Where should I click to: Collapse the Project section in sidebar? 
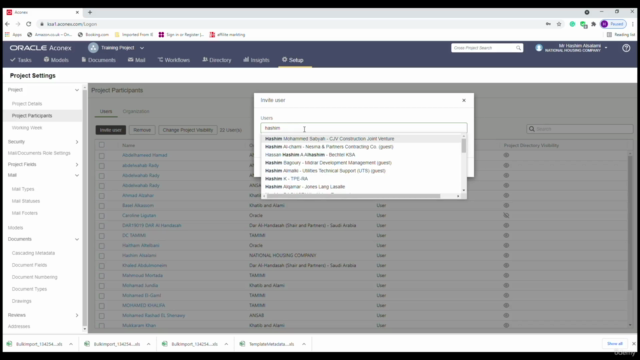click(x=77, y=90)
